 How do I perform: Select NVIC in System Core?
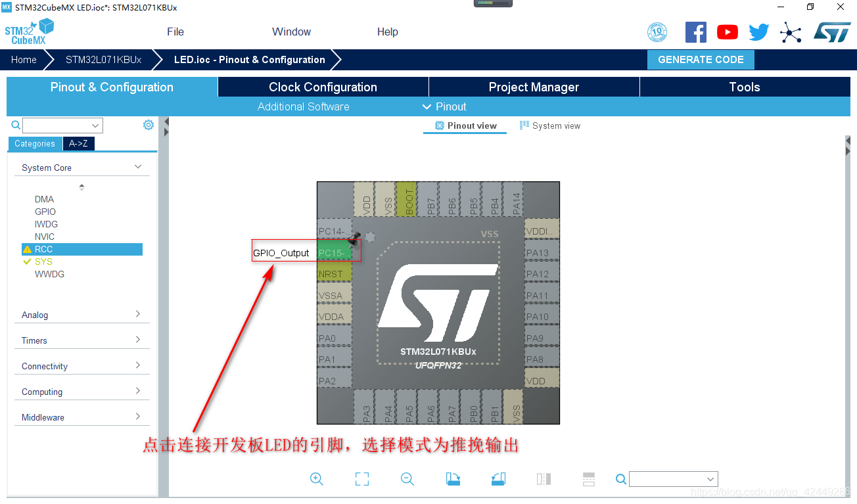45,237
